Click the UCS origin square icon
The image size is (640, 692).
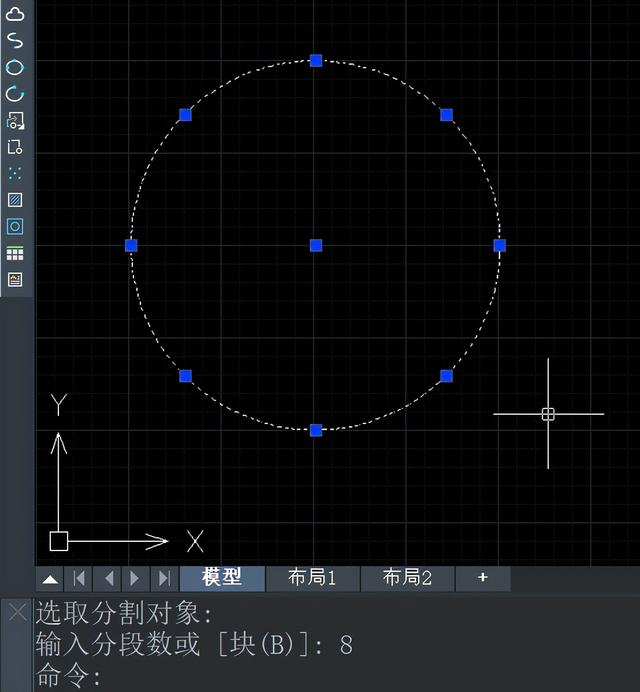59,541
